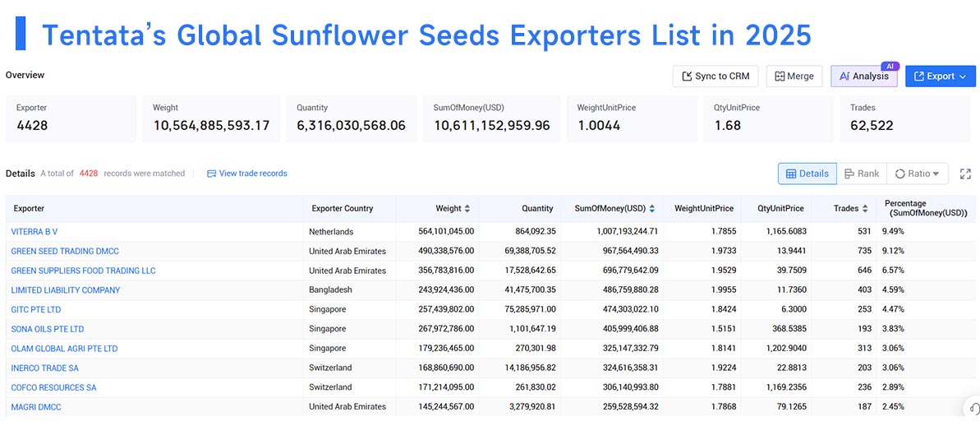The height and width of the screenshot is (426, 980).
Task: Sort by SumOfMoney(USD) column arrows
Action: [652, 208]
